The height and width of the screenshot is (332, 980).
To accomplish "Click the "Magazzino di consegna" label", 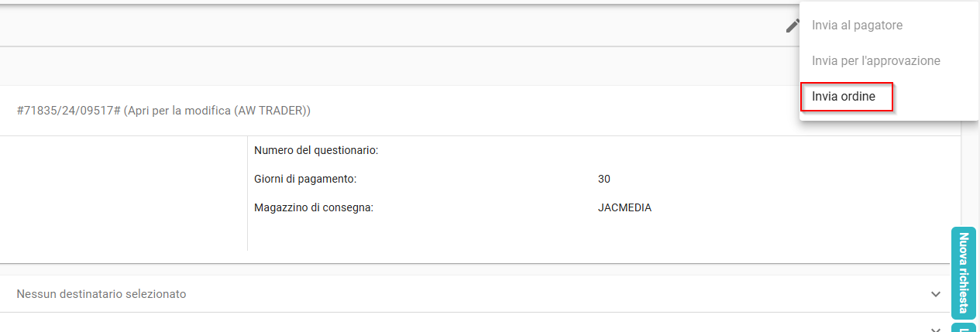I will tap(314, 207).
